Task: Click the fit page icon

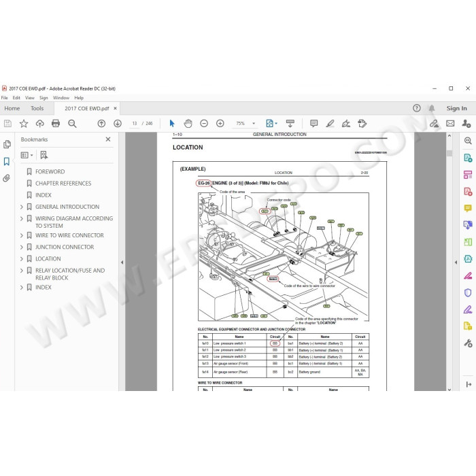Action: tap(269, 124)
